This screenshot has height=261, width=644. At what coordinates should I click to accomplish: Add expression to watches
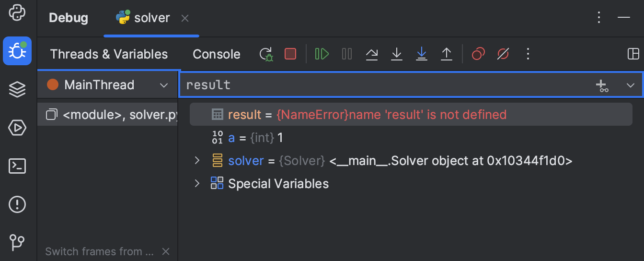[x=602, y=85]
